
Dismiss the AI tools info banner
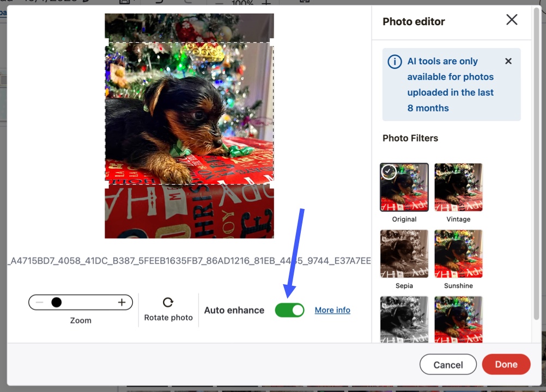point(508,61)
